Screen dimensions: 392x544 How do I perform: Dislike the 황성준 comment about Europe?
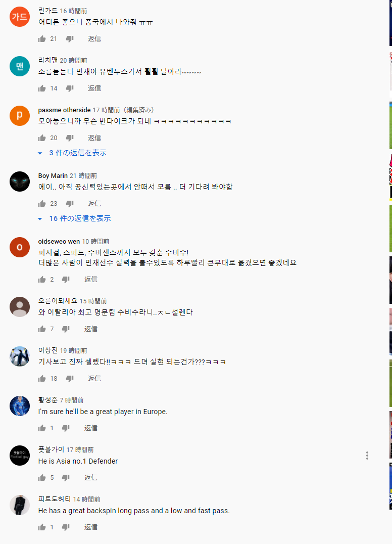66,428
